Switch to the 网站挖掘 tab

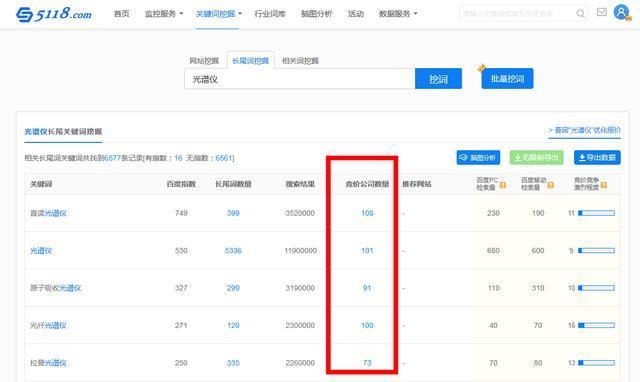pos(204,61)
